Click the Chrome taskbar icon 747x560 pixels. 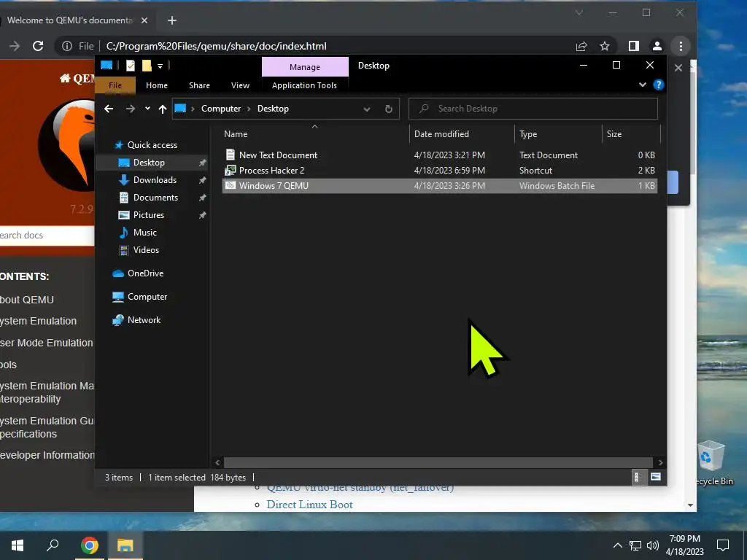89,545
